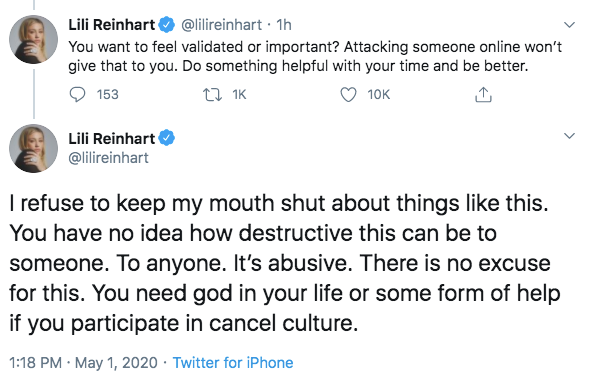The height and width of the screenshot is (382, 591).
Task: Retweet the first Lili Reinhart tweet
Action: coord(213,95)
